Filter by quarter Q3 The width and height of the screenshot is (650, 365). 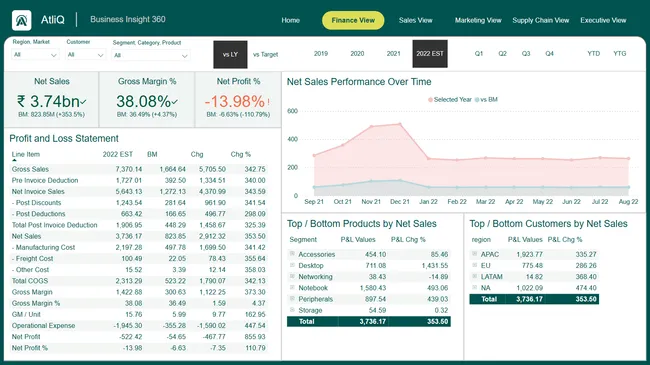(526, 54)
